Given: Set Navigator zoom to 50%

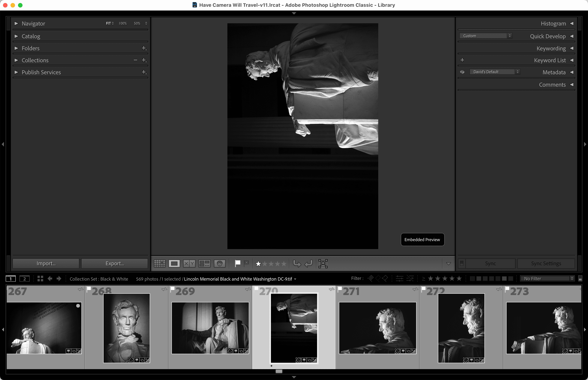Looking at the screenshot, I should (137, 23).
